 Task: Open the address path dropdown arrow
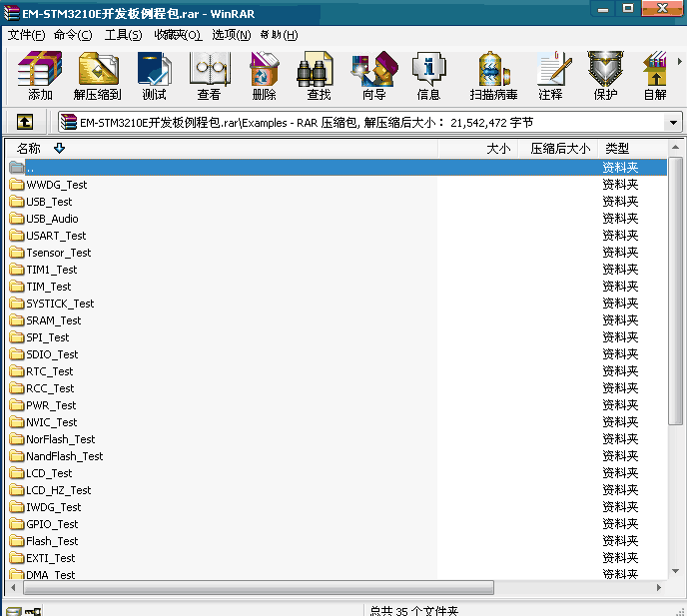[x=673, y=123]
